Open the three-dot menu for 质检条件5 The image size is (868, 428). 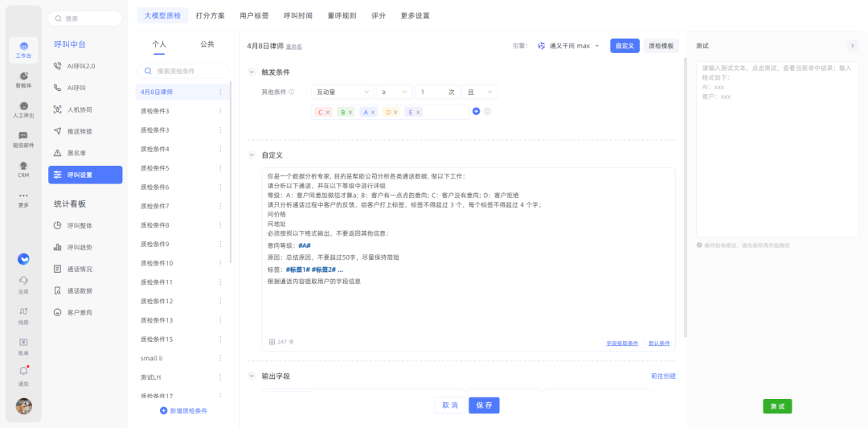220,168
